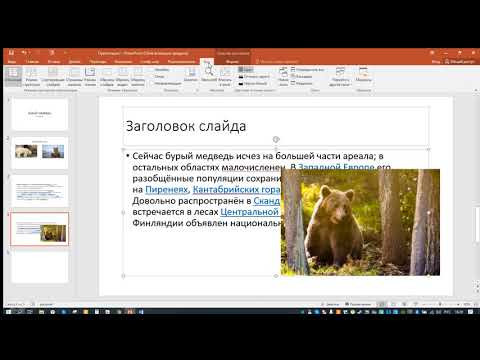
Task: Click the Sign in (Вход) button
Action: (x=436, y=61)
